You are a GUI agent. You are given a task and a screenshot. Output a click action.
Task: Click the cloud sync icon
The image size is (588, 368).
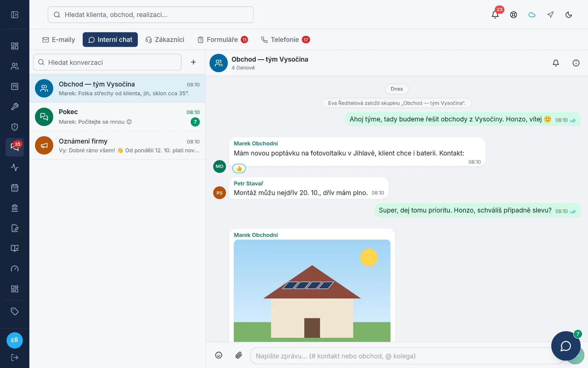coord(532,15)
